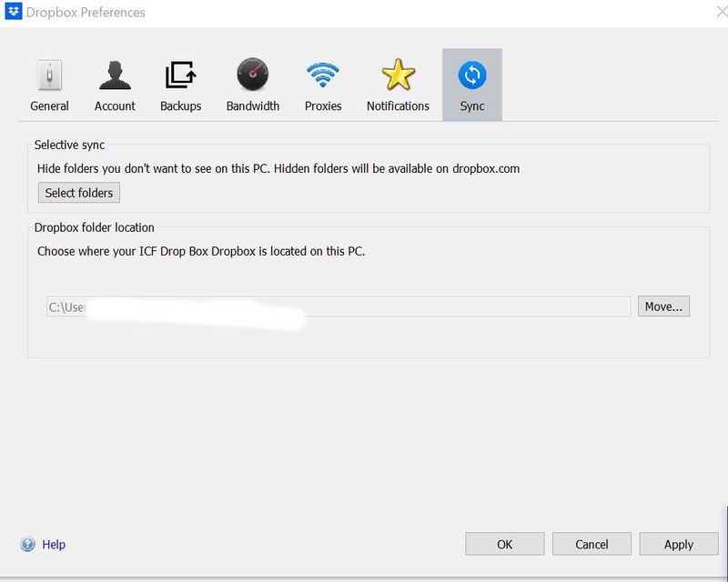Click the blue circular arrows Sync icon

pyautogui.click(x=471, y=75)
